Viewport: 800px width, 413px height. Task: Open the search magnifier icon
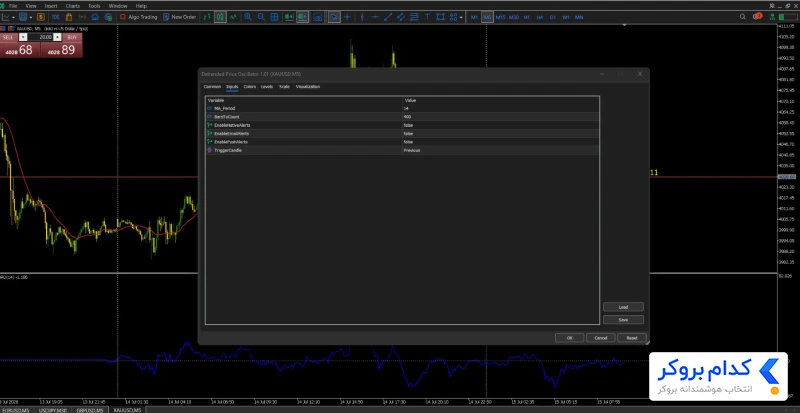743,17
